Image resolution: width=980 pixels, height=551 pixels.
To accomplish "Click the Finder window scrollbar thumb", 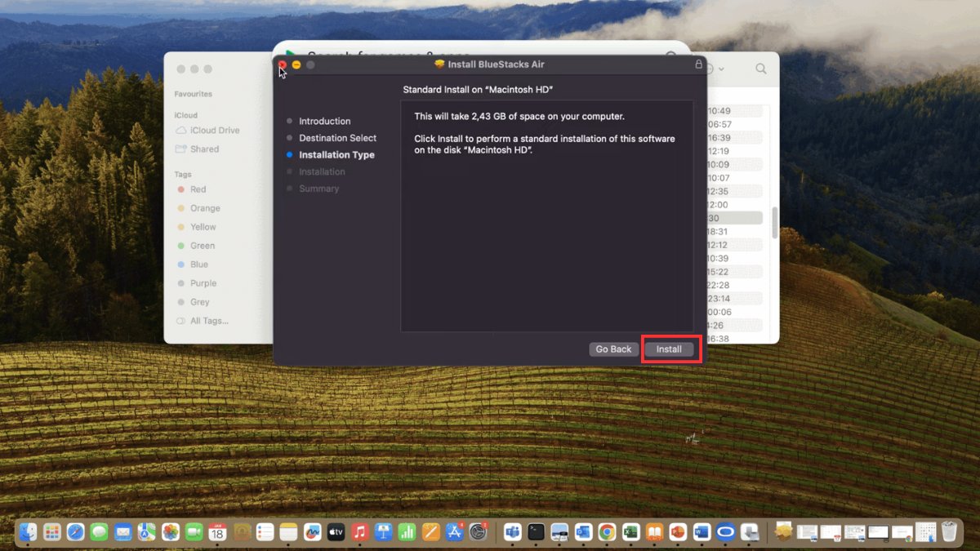I will [x=775, y=221].
